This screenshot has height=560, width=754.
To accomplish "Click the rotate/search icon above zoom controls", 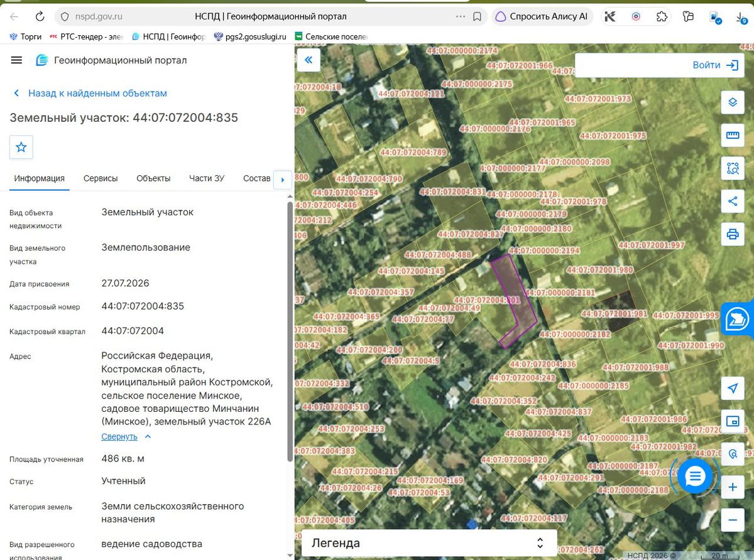I will pos(732,454).
